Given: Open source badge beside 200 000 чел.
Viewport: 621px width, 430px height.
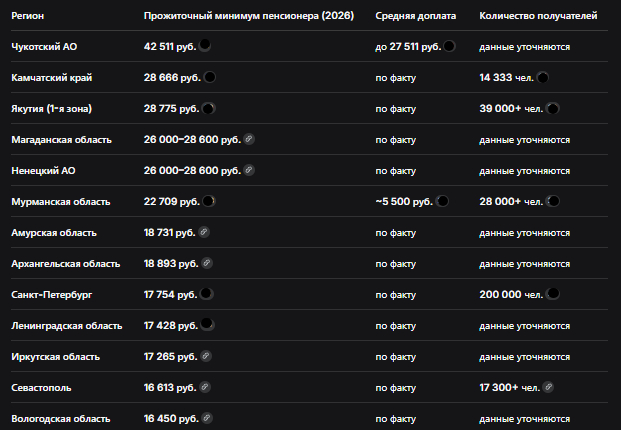Looking at the screenshot, I should (553, 294).
